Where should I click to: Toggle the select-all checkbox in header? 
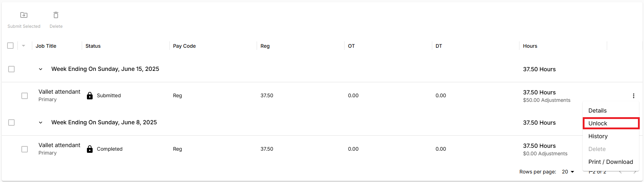click(x=10, y=46)
